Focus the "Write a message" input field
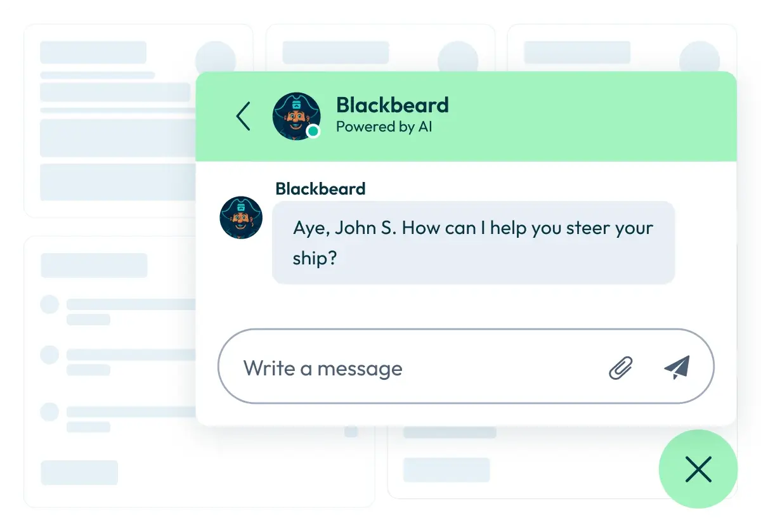This screenshot has width=761, height=532. coord(412,368)
